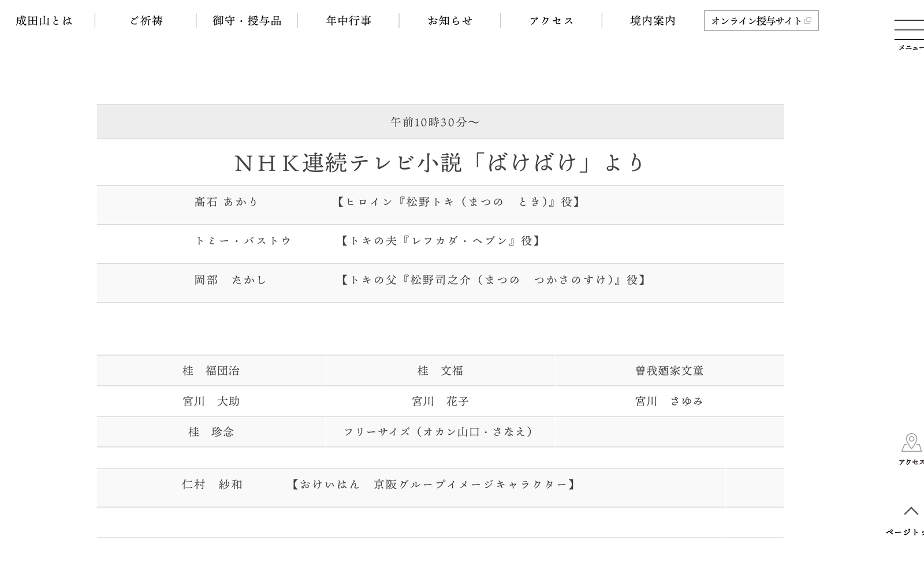Screen dimensions: 924x570
Task: Open アクセス in the top navigation
Action: pos(552,21)
